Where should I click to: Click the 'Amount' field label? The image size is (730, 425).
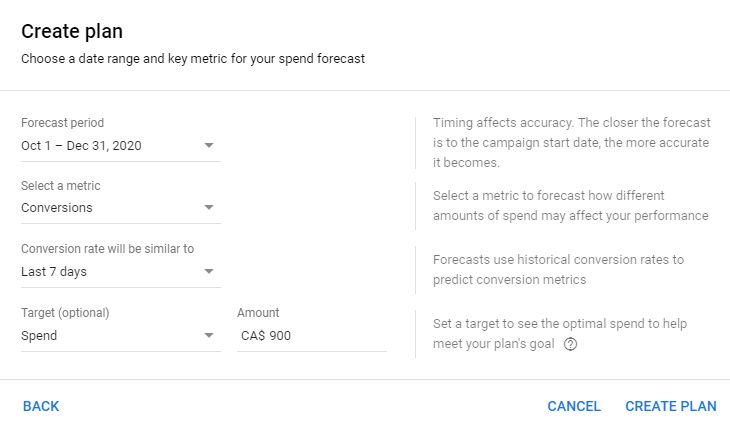click(258, 313)
